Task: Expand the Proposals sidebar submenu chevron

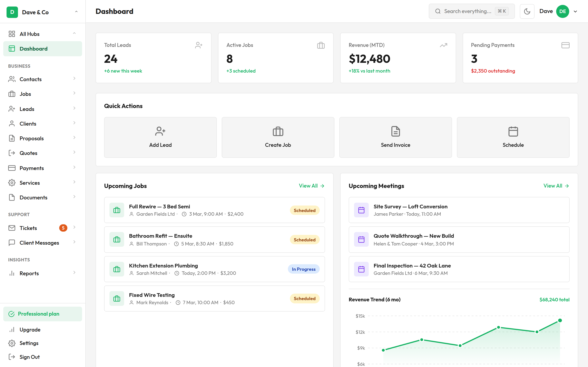Action: pyautogui.click(x=74, y=138)
